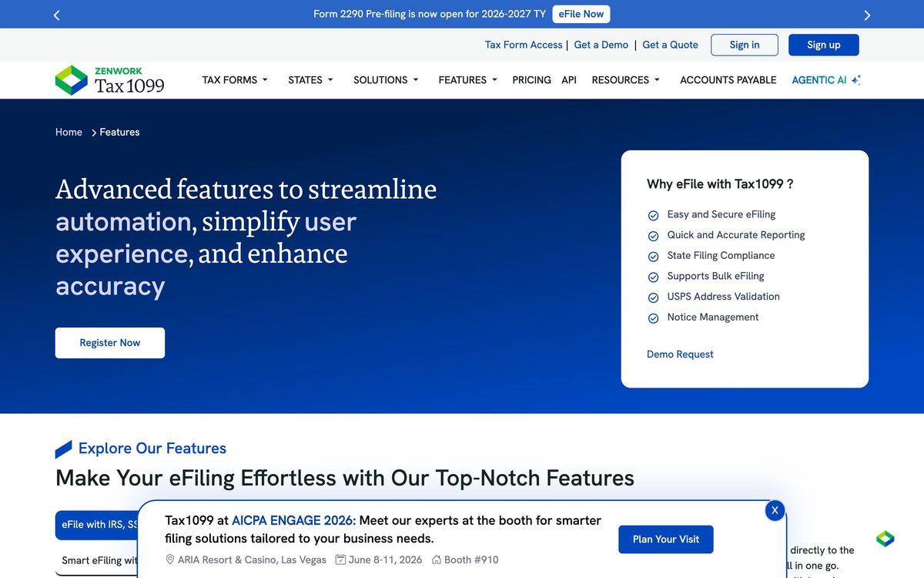Click 'Make Your eFiling Effortless' heading
The image size is (924, 578).
(345, 478)
